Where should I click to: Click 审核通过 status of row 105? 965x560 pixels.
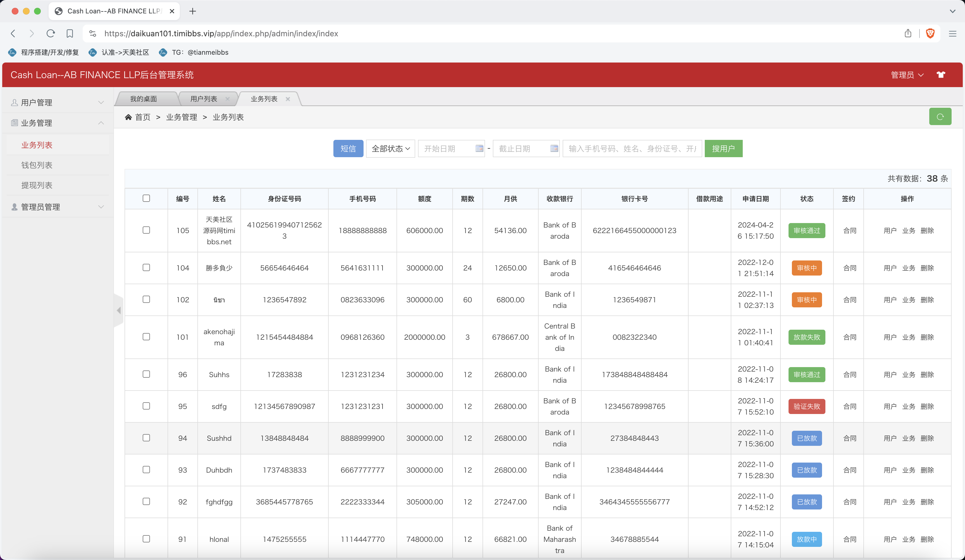(x=807, y=230)
